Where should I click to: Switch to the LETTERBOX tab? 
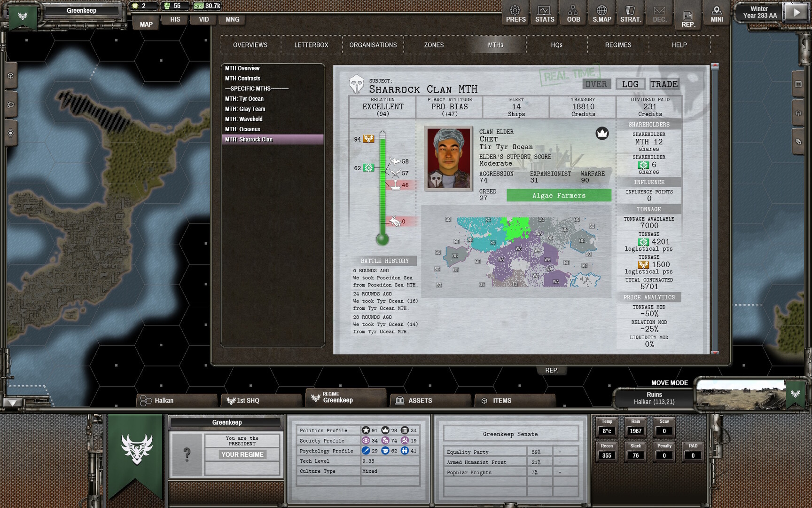(311, 45)
